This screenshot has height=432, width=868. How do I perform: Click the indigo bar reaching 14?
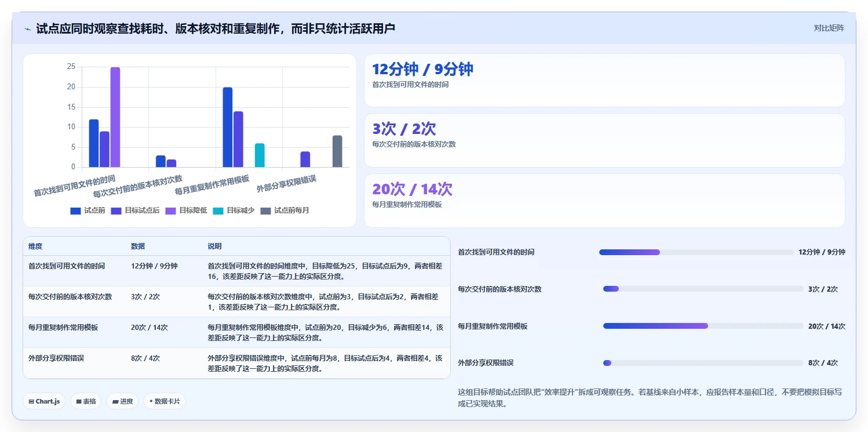[238, 139]
